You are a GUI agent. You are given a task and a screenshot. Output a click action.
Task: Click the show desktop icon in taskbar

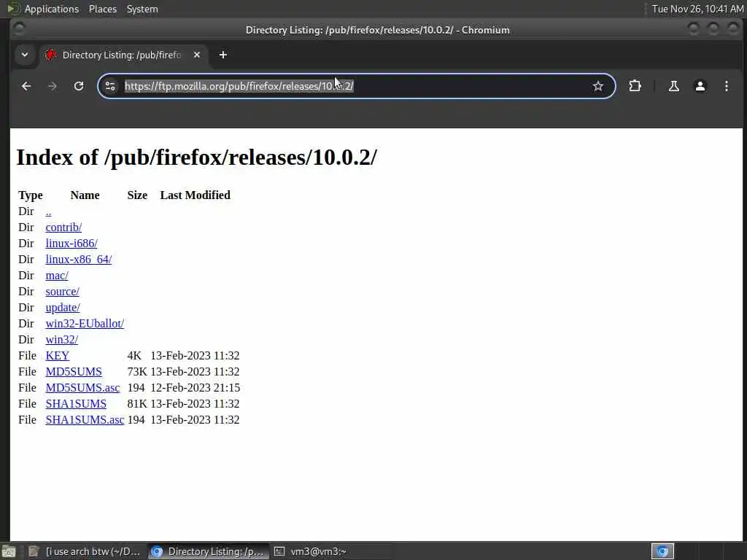coord(9,551)
